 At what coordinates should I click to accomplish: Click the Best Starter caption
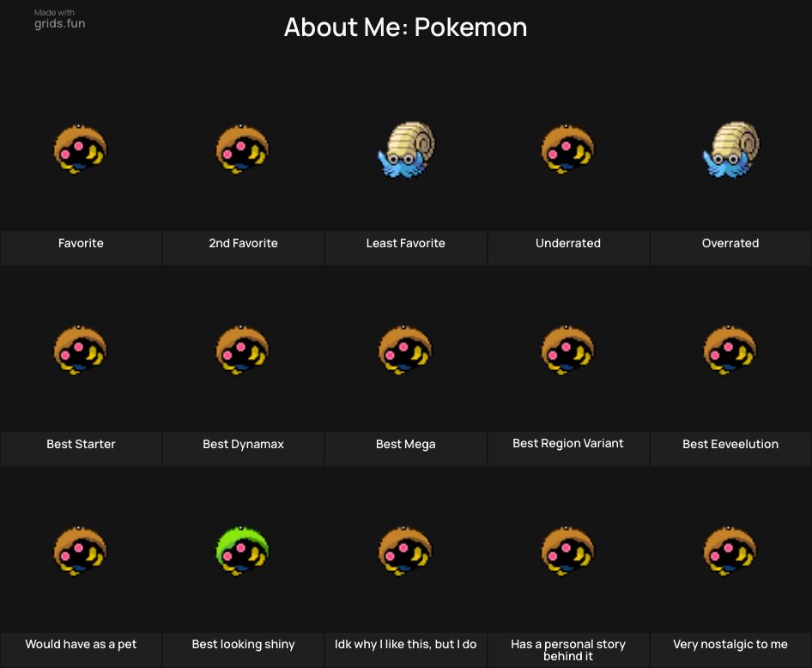pos(81,444)
